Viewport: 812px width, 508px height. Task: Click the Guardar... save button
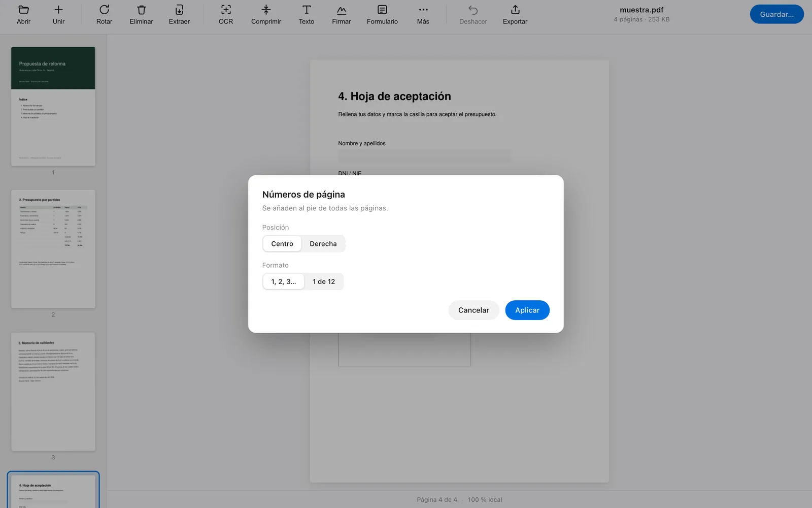coord(776,14)
